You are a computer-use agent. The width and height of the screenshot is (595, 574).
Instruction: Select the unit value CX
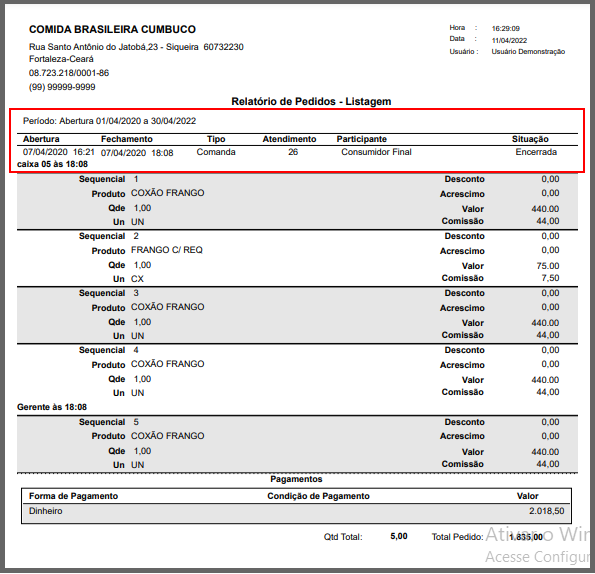[x=137, y=279]
